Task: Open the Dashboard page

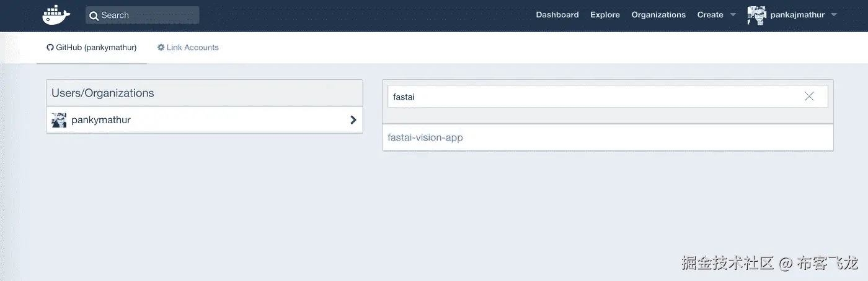Action: click(x=557, y=15)
